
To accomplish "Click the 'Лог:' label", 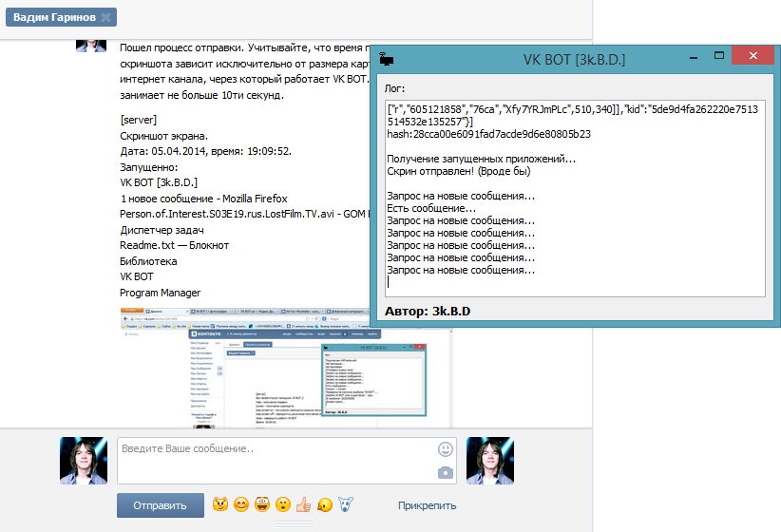I will 394,88.
